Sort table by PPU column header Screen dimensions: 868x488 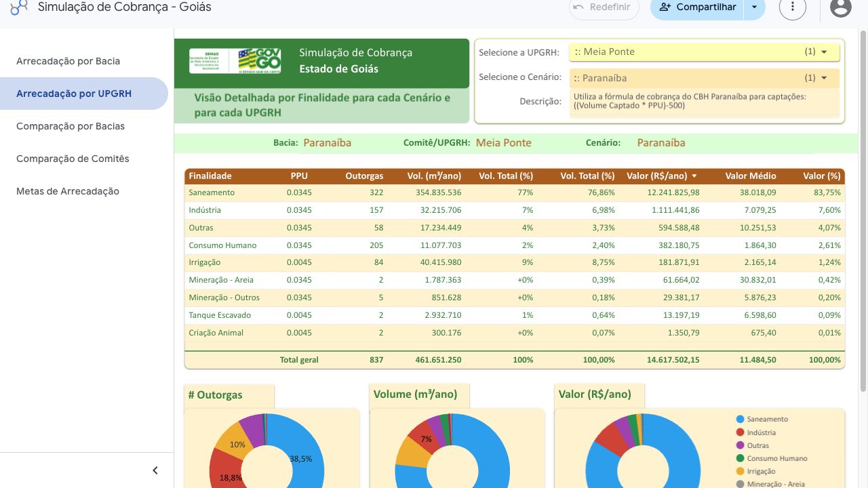299,176
